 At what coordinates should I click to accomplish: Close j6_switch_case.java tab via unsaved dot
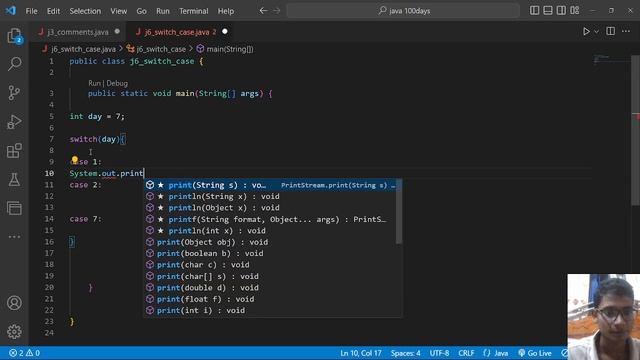225,31
